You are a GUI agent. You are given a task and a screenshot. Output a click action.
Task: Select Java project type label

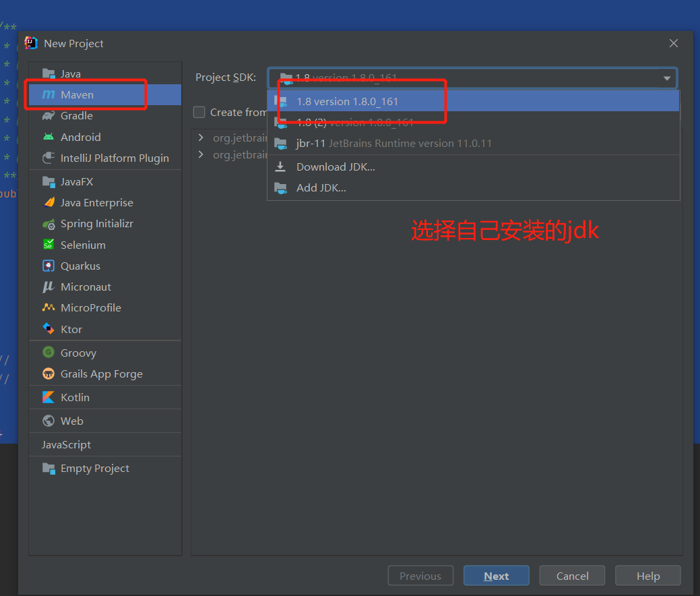tap(71, 73)
